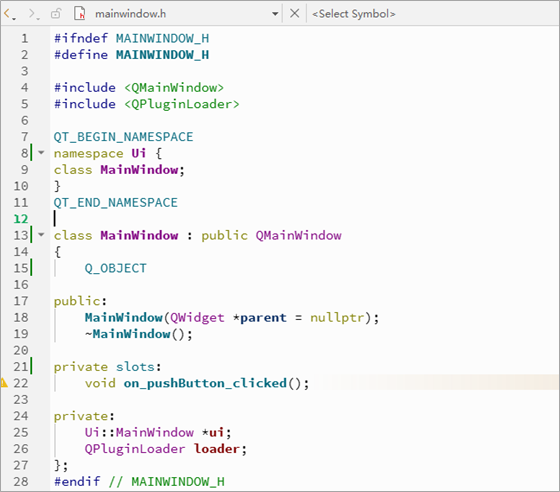Go back using the left arrow icon
This screenshot has width=560, height=492.
[8, 14]
